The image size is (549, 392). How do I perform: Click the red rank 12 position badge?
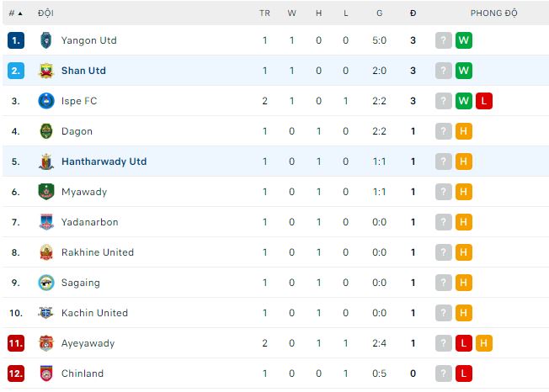point(16,373)
